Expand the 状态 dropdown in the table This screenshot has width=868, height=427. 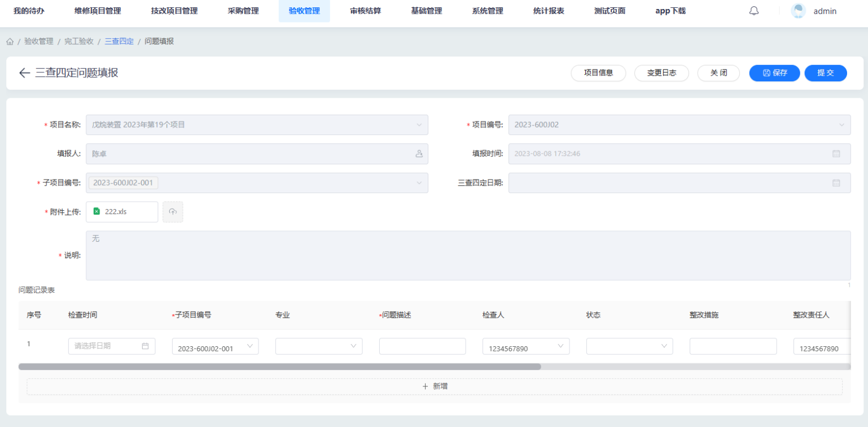629,346
